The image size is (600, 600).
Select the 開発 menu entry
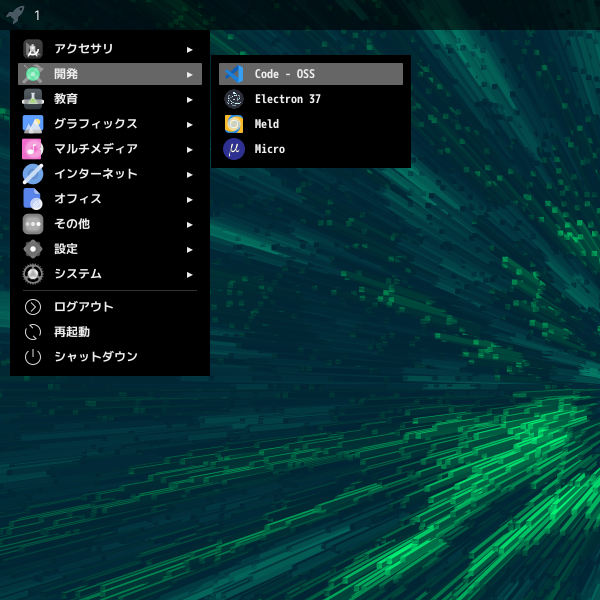coord(66,74)
